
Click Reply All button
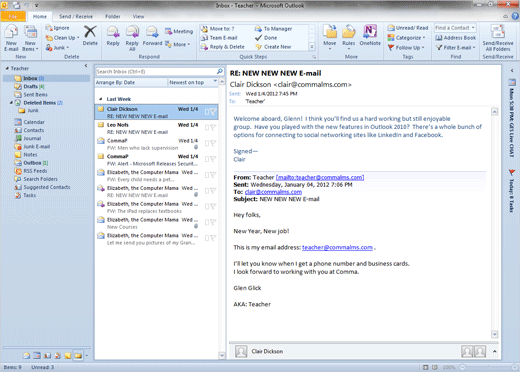point(132,39)
